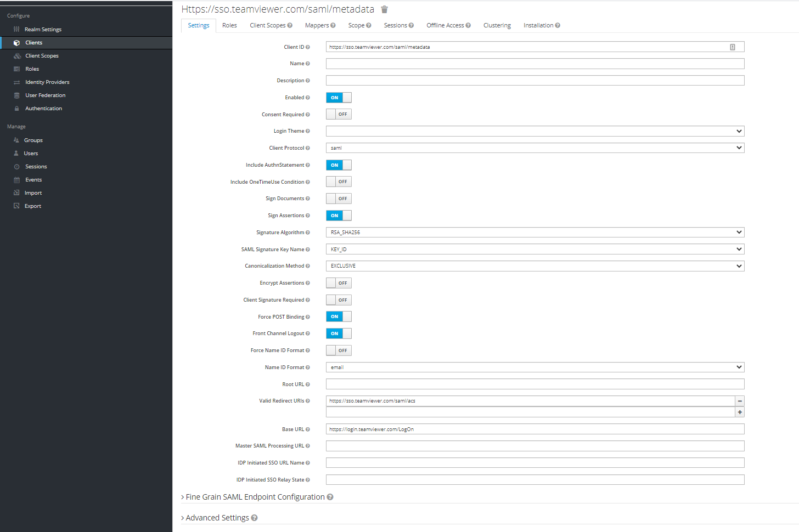
Task: Click help icon next to Sign Assertions
Action: (x=308, y=216)
